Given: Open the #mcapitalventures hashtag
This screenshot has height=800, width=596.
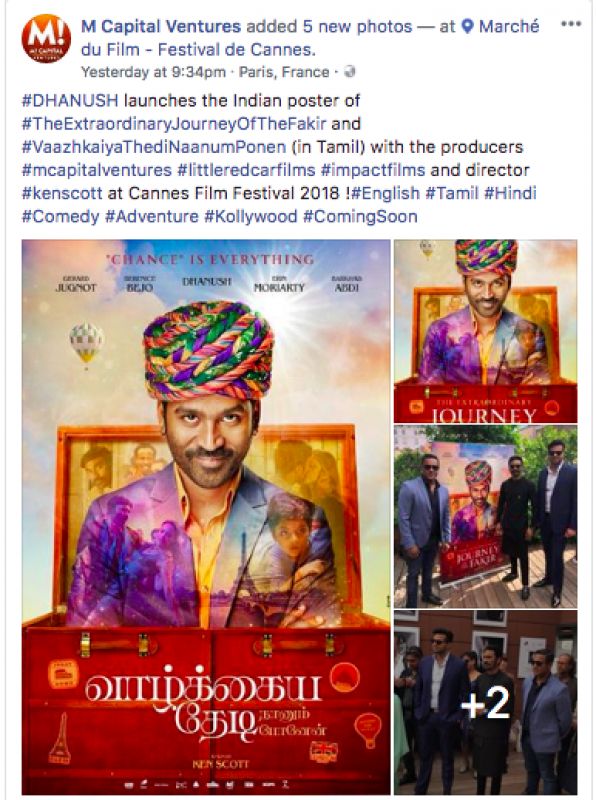Looking at the screenshot, I should pyautogui.click(x=96, y=170).
